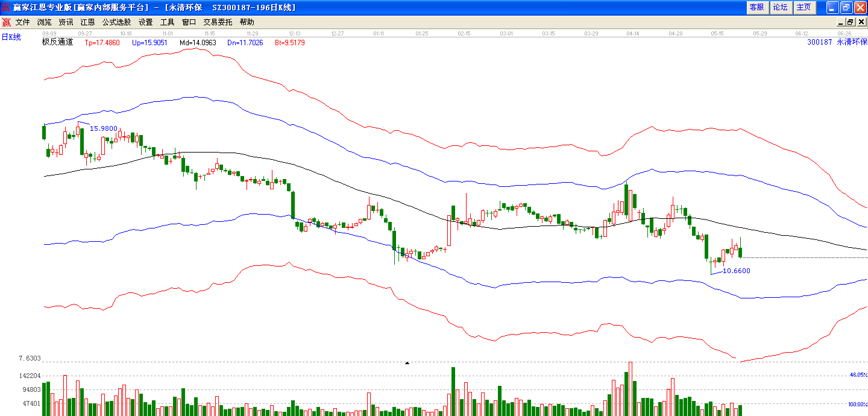Close the inner chart window
This screenshot has width=868, height=416.
[860, 22]
